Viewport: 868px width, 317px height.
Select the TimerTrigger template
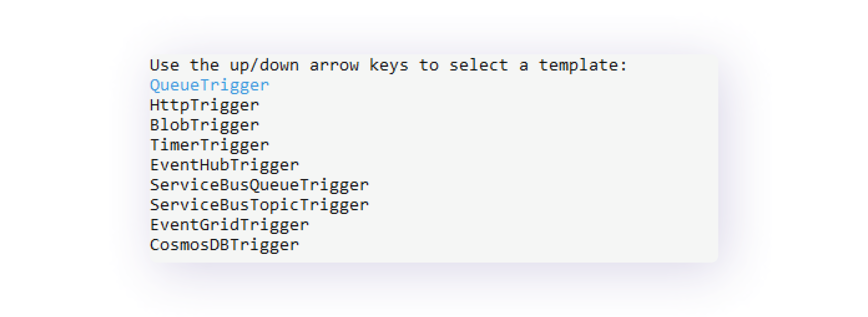click(209, 145)
